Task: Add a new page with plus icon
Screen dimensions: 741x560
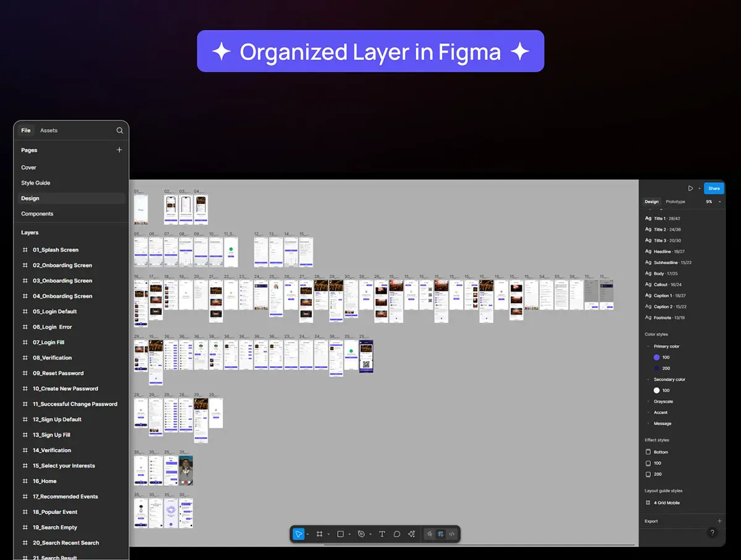Action: pos(119,150)
